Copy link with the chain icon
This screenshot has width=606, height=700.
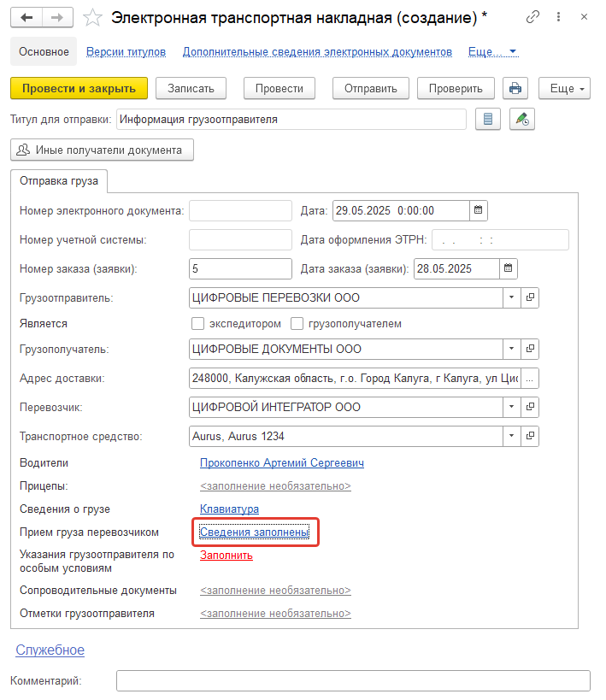[532, 17]
